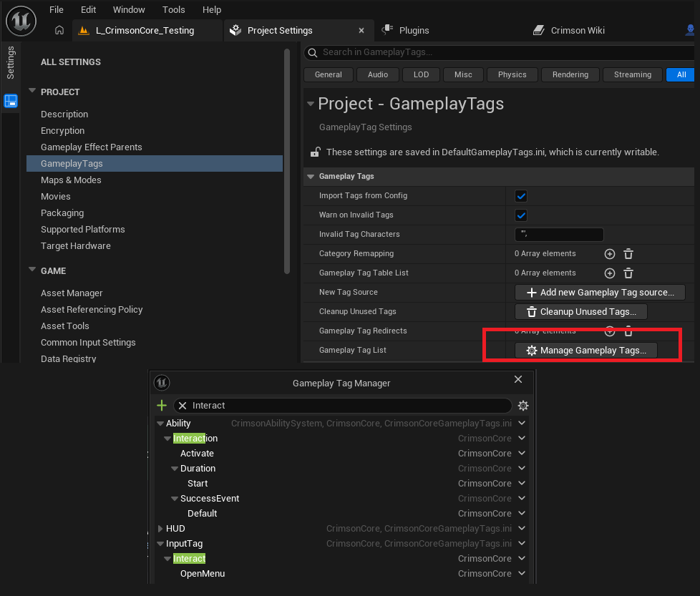The width and height of the screenshot is (700, 596).
Task: Open the Tools menu
Action: pos(174,10)
